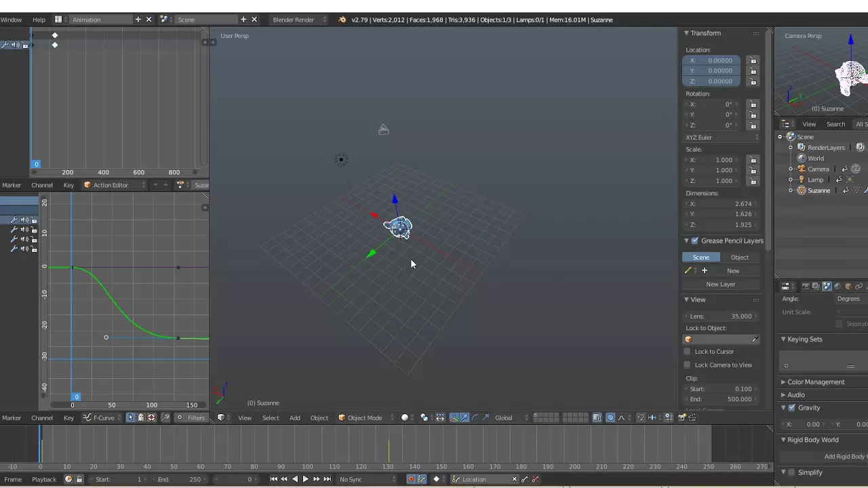Image resolution: width=868 pixels, height=488 pixels.
Task: Adjust the Clip End 500.000 field
Action: coord(721,399)
